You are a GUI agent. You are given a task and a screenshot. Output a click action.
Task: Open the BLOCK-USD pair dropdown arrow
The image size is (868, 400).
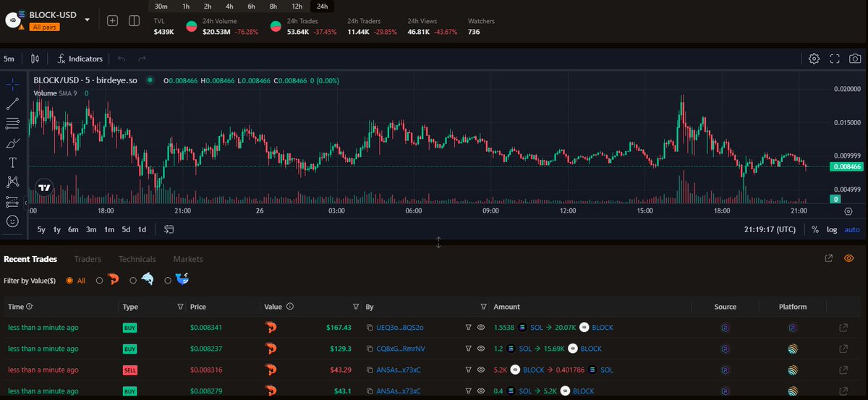tap(88, 20)
